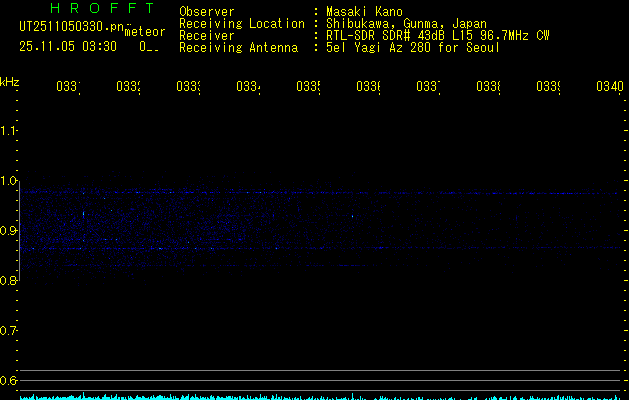
Task: Click the kHz axis unit label
Action: click(x=10, y=81)
